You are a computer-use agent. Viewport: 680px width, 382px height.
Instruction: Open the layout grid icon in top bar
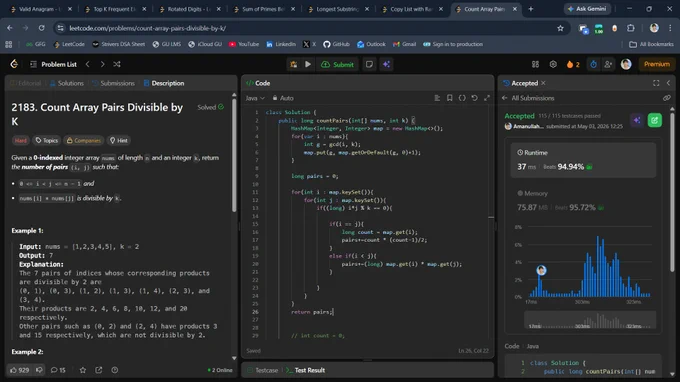pyautogui.click(x=536, y=64)
